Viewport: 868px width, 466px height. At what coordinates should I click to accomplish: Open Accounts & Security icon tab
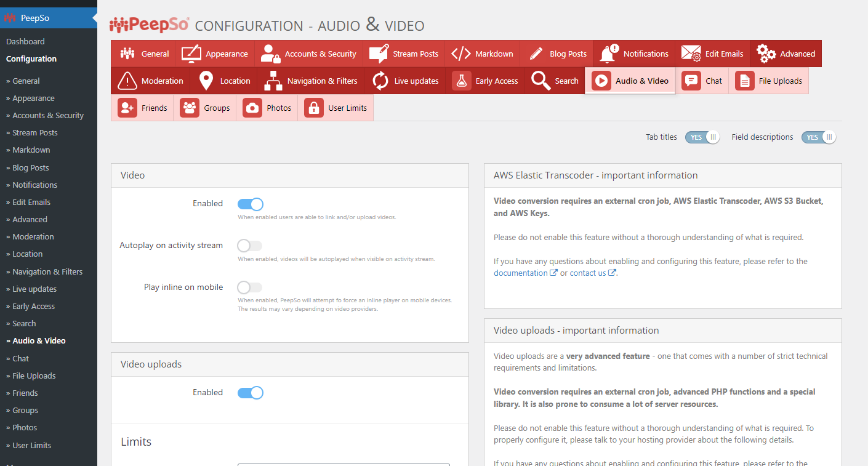(270, 54)
